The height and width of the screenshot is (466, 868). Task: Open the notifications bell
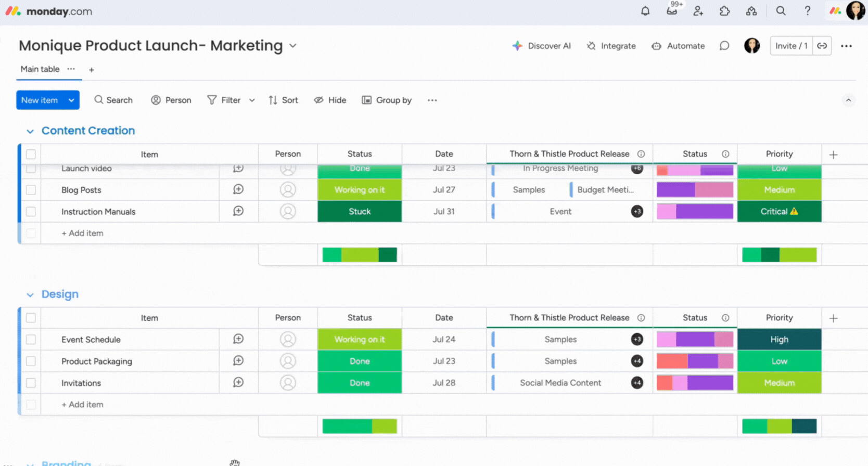(x=645, y=11)
